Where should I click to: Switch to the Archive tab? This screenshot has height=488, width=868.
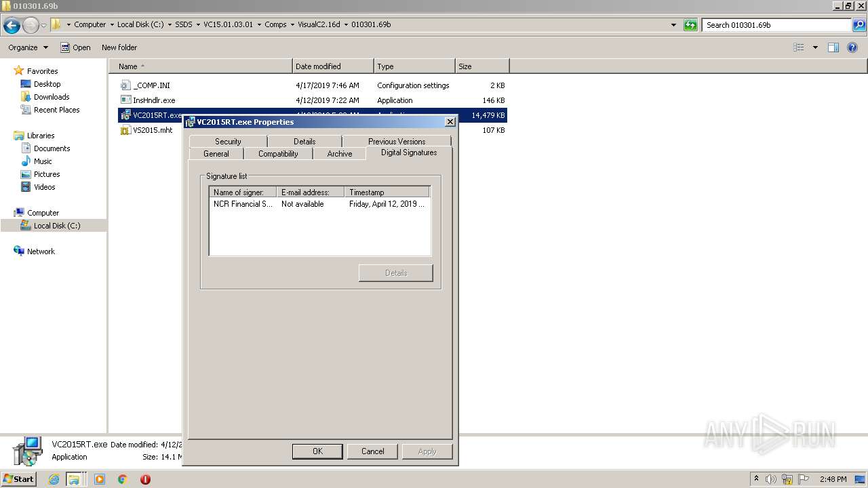coord(340,154)
